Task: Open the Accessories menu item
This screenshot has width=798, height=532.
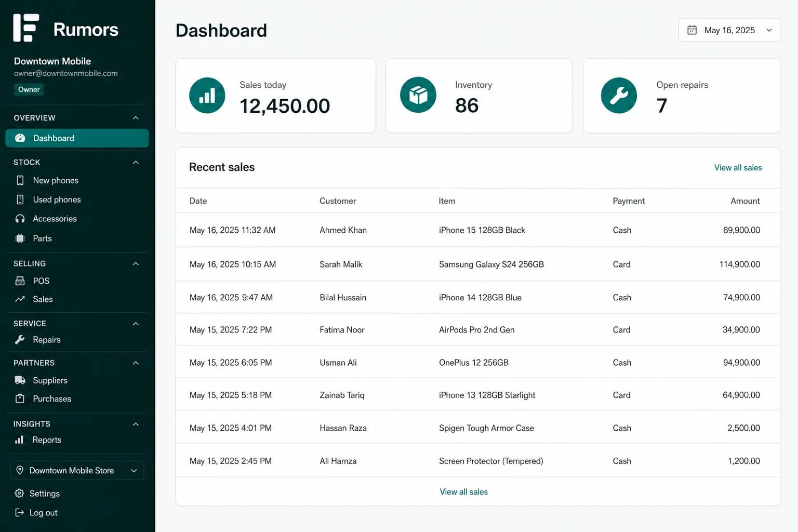Action: coord(55,219)
